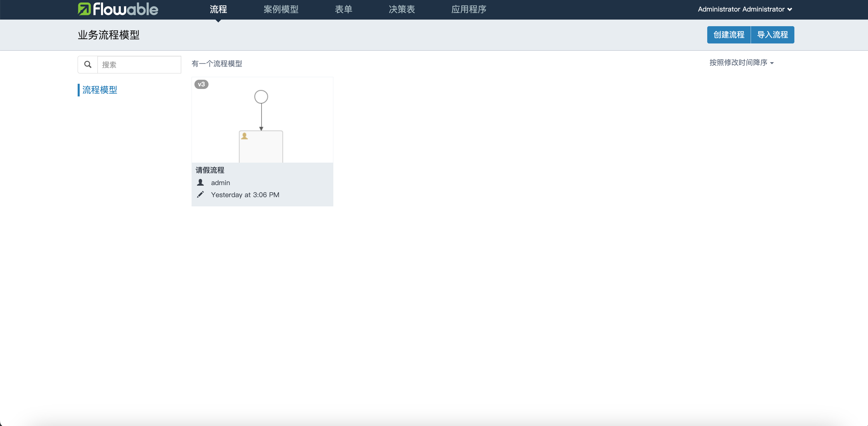Select 流程模型 in the sidebar
868x426 pixels.
100,90
